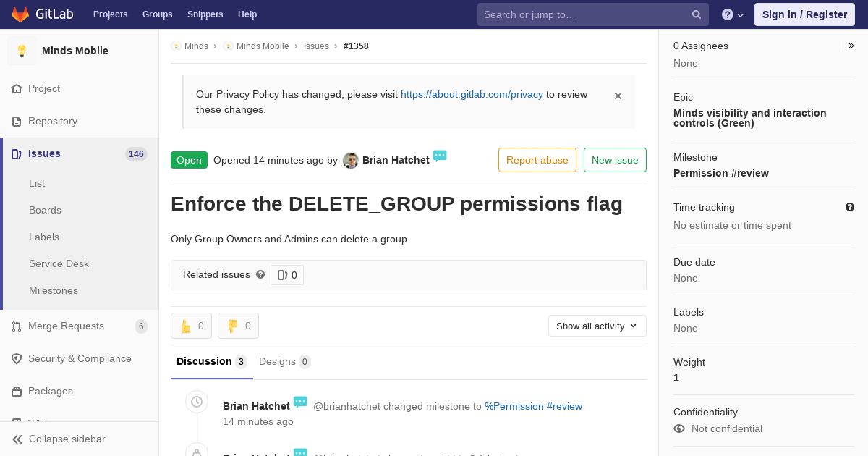Open the Show all activity dropdown
868x456 pixels.
pyautogui.click(x=597, y=326)
